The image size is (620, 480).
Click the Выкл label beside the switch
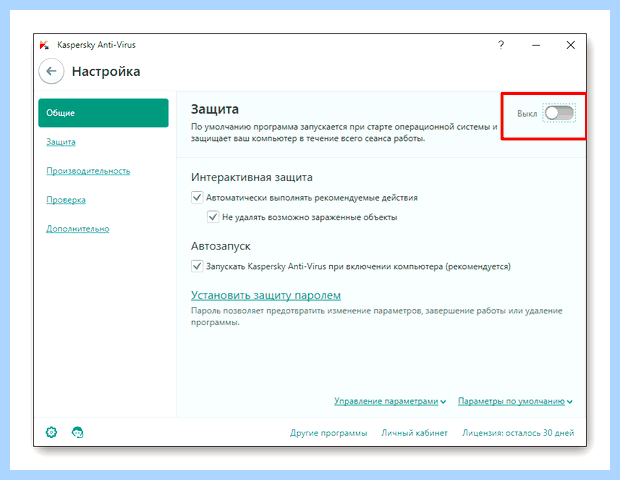pyautogui.click(x=527, y=114)
